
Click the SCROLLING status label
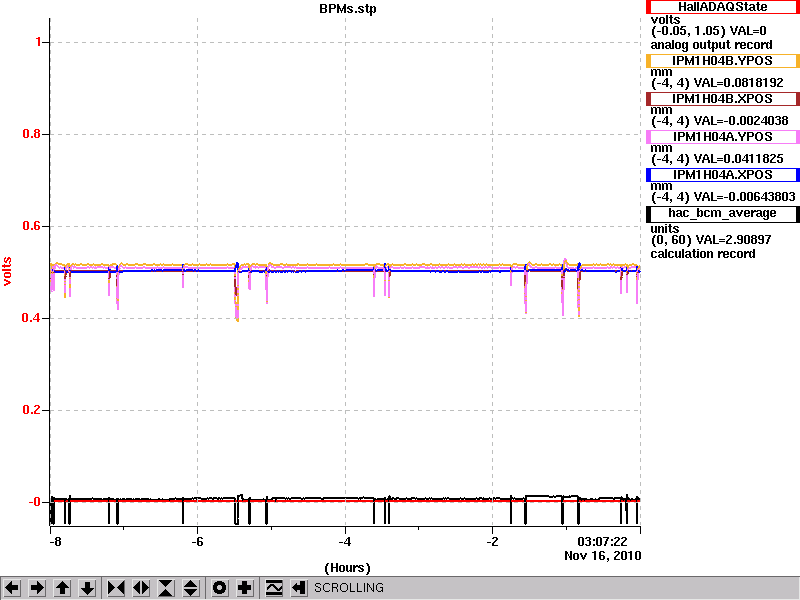click(349, 588)
